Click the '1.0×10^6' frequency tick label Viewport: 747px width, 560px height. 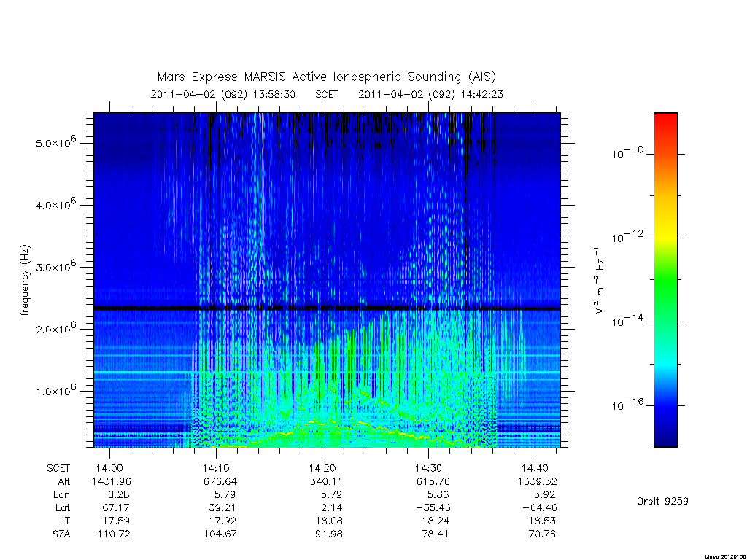(x=56, y=391)
